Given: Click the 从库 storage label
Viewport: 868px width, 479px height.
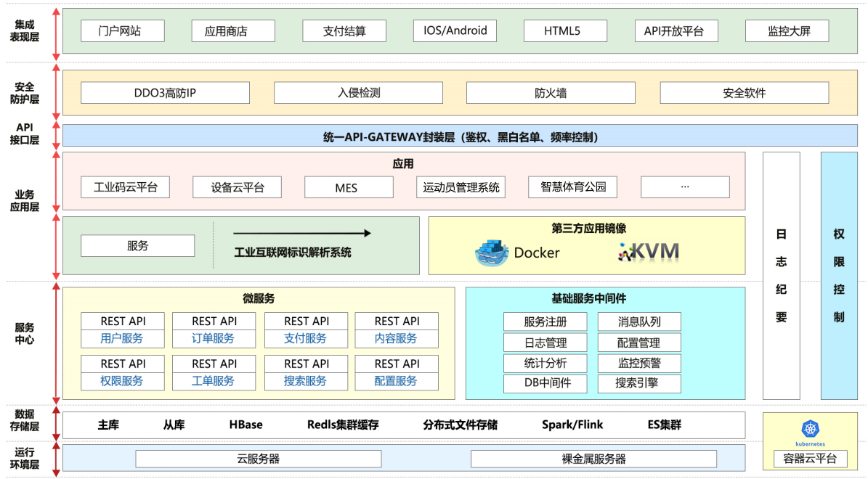Looking at the screenshot, I should (x=174, y=425).
